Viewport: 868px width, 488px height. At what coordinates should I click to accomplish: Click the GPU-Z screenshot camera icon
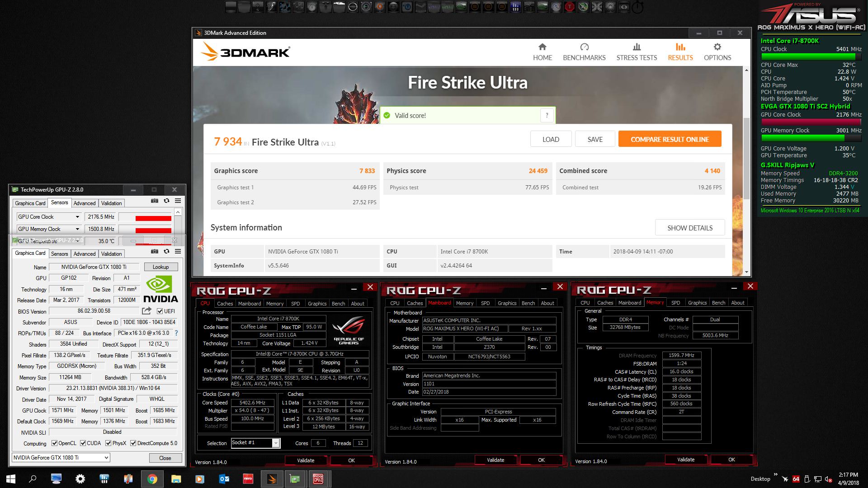click(155, 251)
